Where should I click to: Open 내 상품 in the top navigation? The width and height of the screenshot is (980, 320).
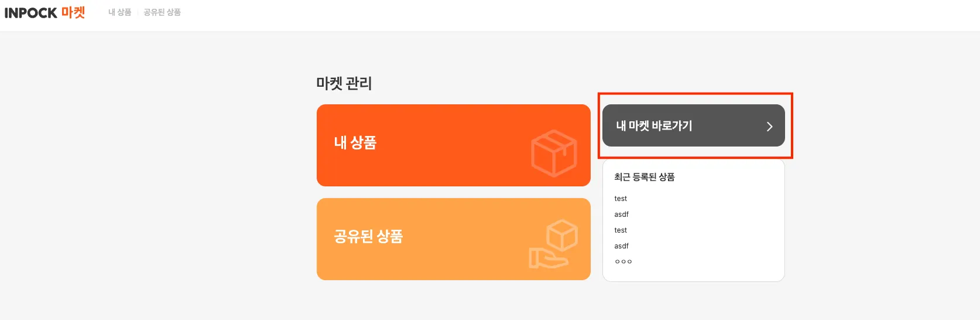click(x=119, y=12)
